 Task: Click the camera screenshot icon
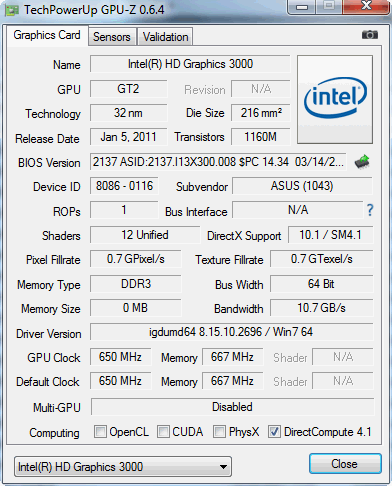(370, 34)
